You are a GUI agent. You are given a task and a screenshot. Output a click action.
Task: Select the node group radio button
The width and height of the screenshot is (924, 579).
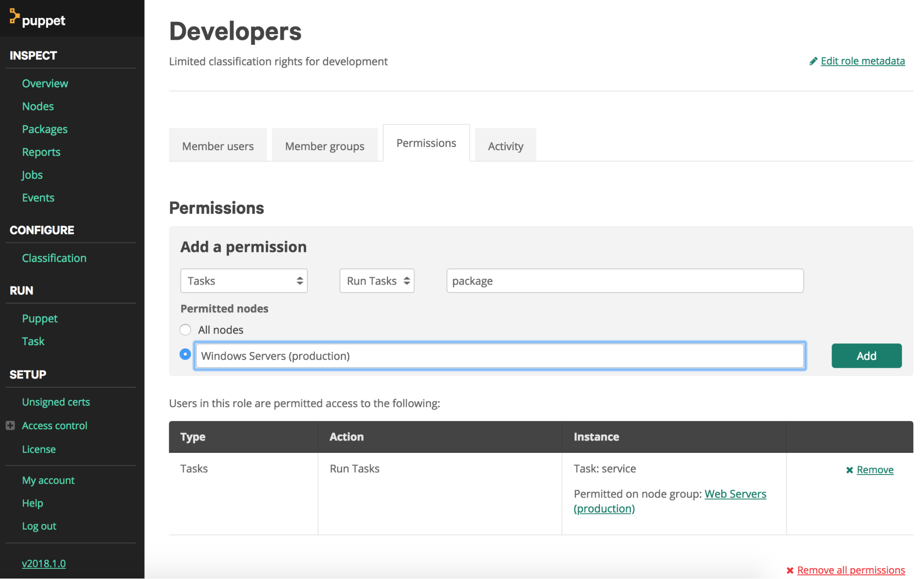[x=185, y=354]
